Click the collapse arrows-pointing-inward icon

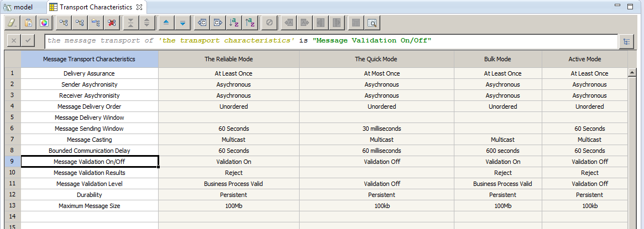click(130, 23)
